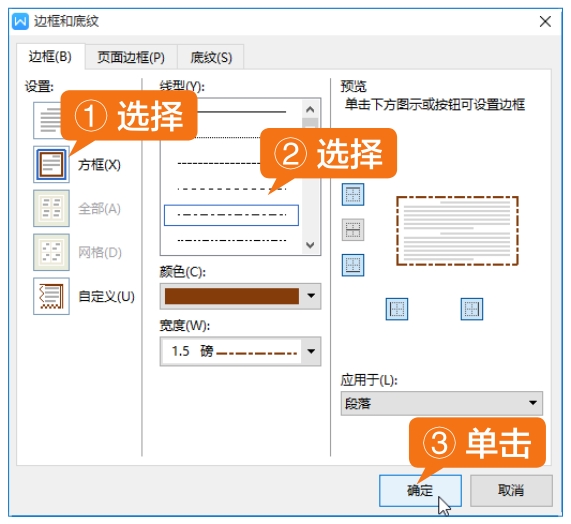This screenshot has height=524, width=571.
Task: Click the WPS Writer icon in title bar
Action: 20,21
